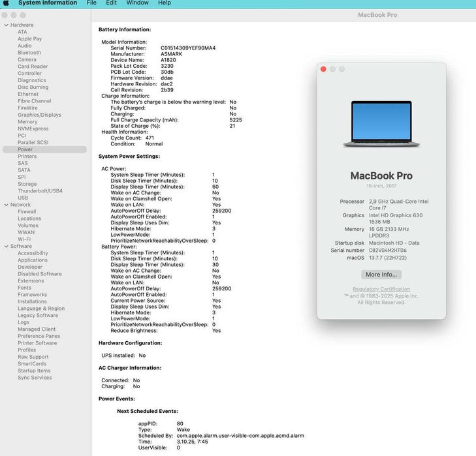
Task: Select Extensions under Software
Action: [31, 281]
